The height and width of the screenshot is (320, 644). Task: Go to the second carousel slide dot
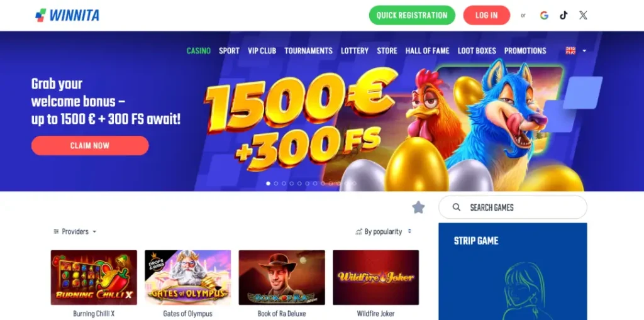click(x=276, y=184)
